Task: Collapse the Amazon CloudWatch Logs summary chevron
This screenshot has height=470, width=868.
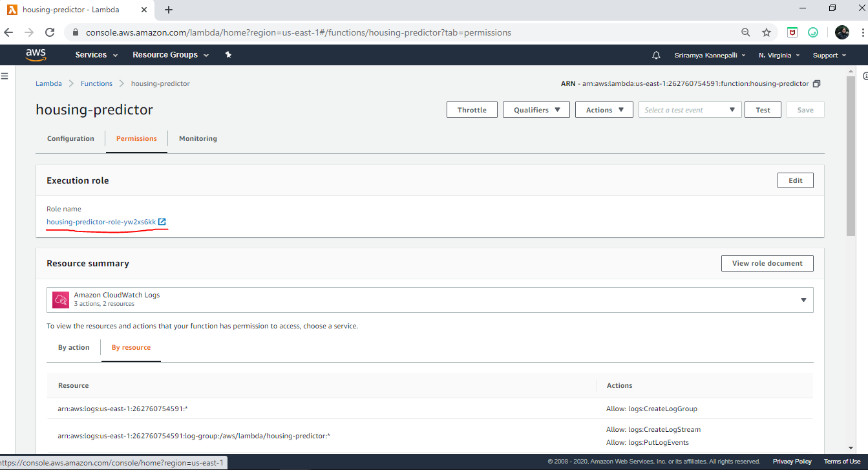Action: 803,299
